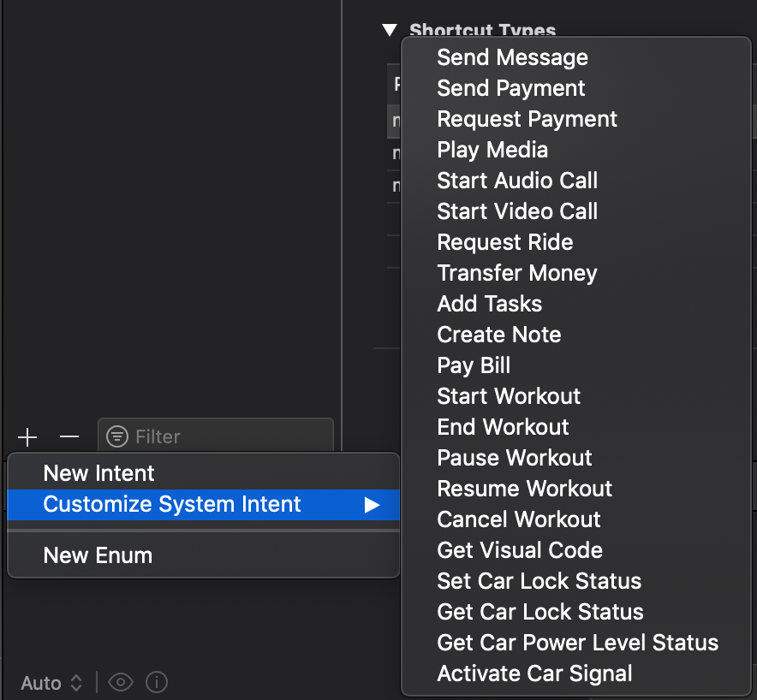Pick Request Ride from the submenu
The height and width of the screenshot is (700, 757).
(504, 242)
